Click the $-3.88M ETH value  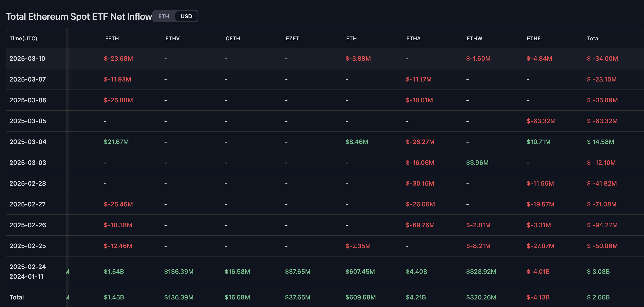tap(358, 58)
